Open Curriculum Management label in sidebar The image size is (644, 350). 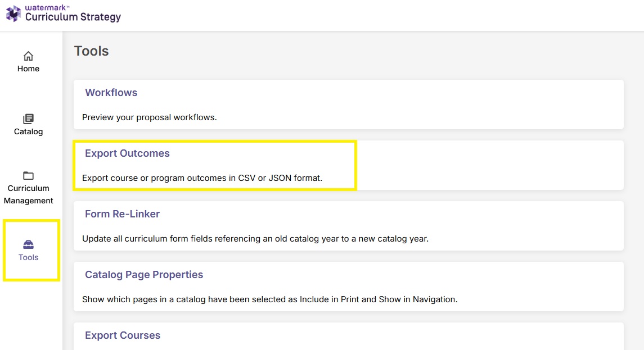[28, 194]
